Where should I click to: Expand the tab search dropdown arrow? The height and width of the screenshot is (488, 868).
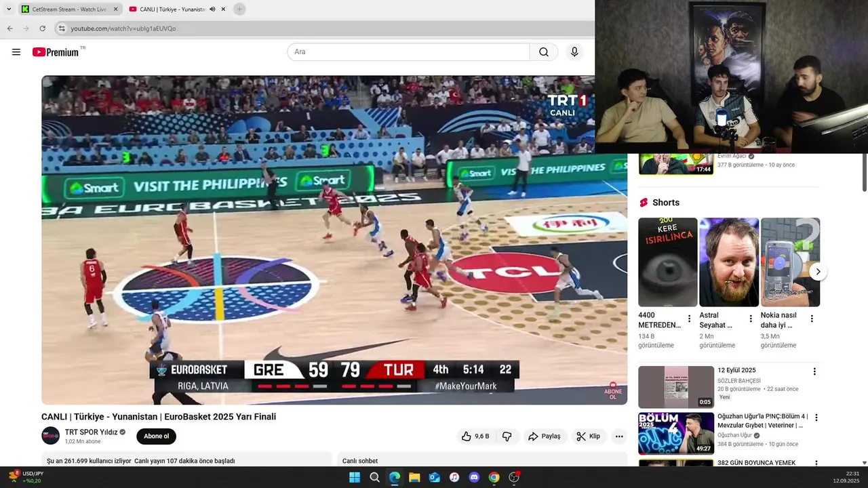[9, 9]
